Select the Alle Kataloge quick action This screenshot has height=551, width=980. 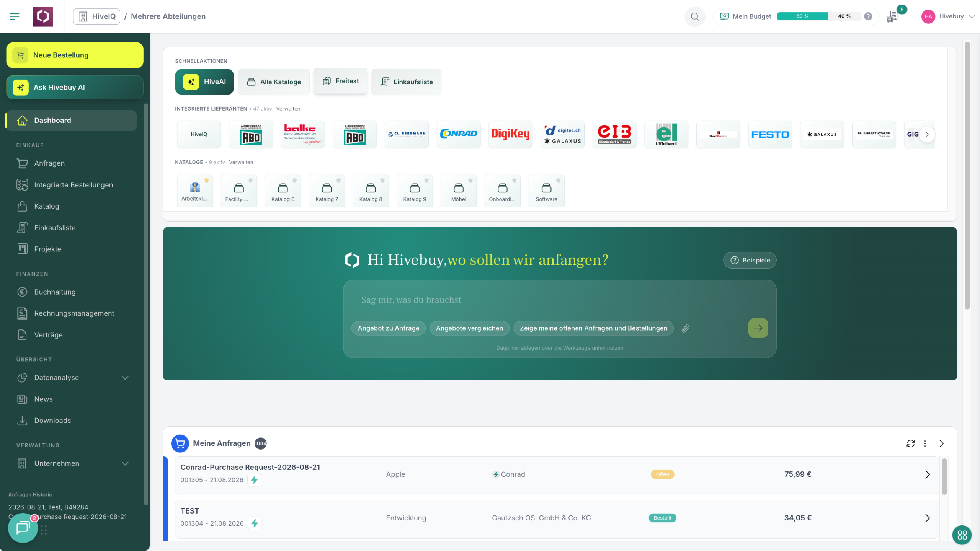click(274, 82)
